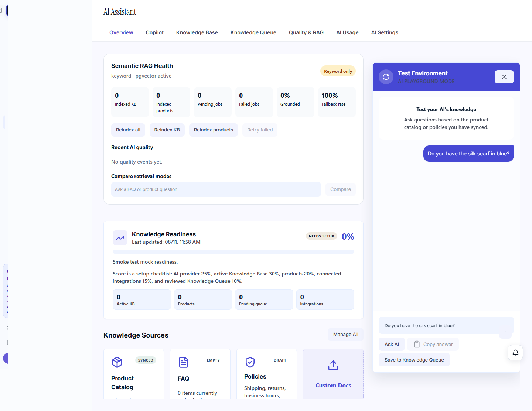Click the Custom Docs upload icon

[333, 365]
